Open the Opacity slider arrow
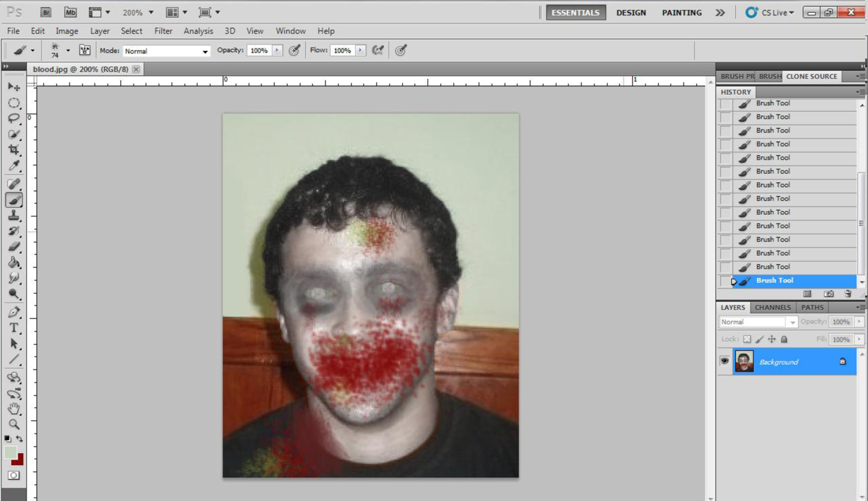Image resolution: width=868 pixels, height=501 pixels. [x=278, y=50]
